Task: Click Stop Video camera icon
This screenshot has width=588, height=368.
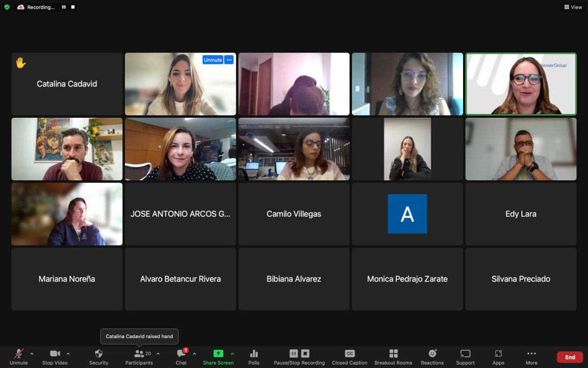Action: click(x=55, y=353)
